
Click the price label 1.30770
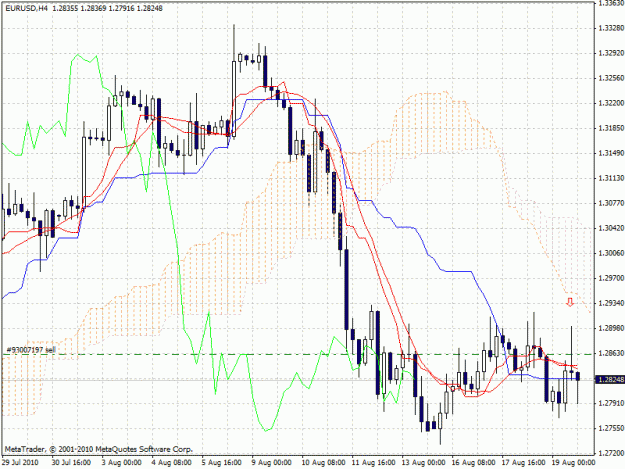(x=611, y=203)
